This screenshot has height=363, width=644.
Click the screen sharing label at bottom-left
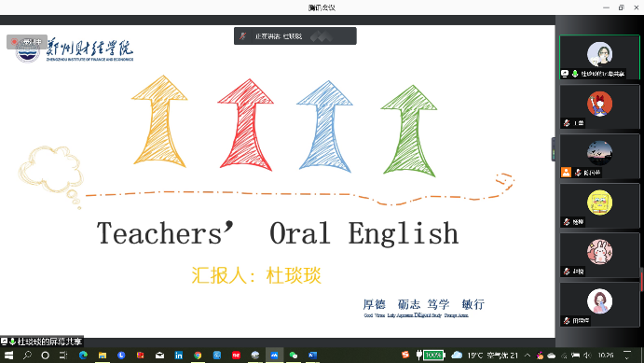click(42, 342)
